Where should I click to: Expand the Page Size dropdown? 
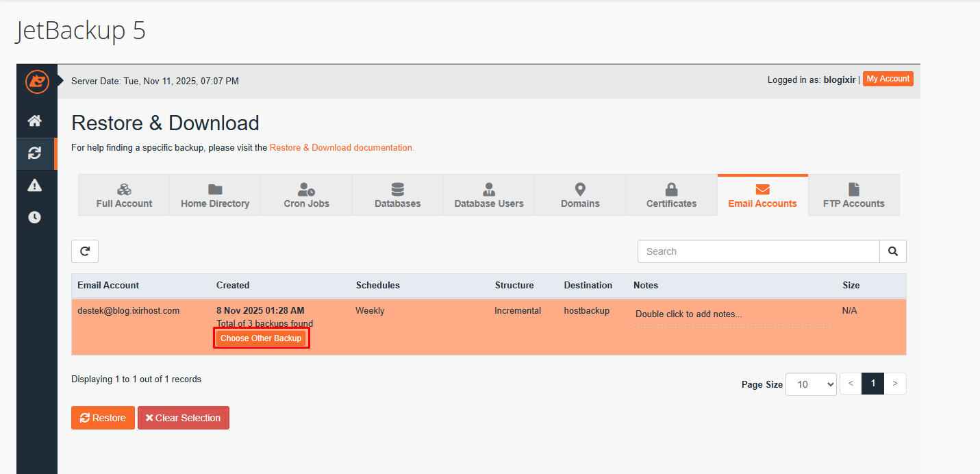pos(811,384)
